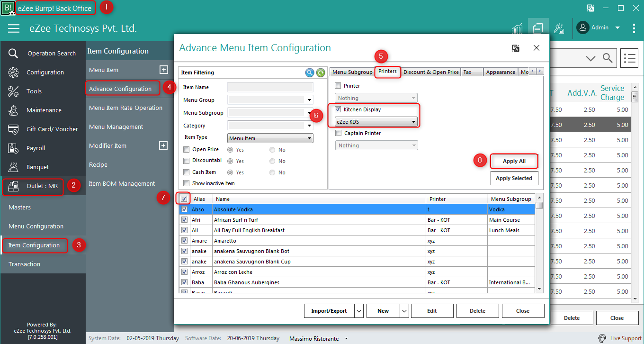
Task: Click the Apply All button
Action: [x=514, y=161]
